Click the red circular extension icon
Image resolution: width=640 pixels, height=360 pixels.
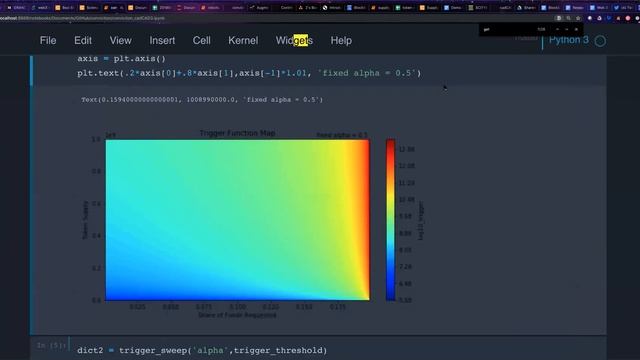628,18
